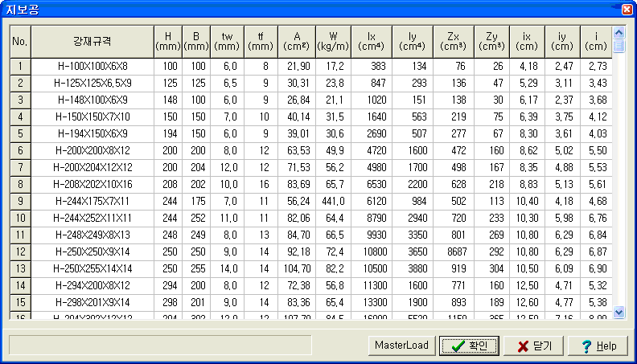637x364 pixels.
Task: Select the H-250X255X14X14 cell
Action: point(92,268)
